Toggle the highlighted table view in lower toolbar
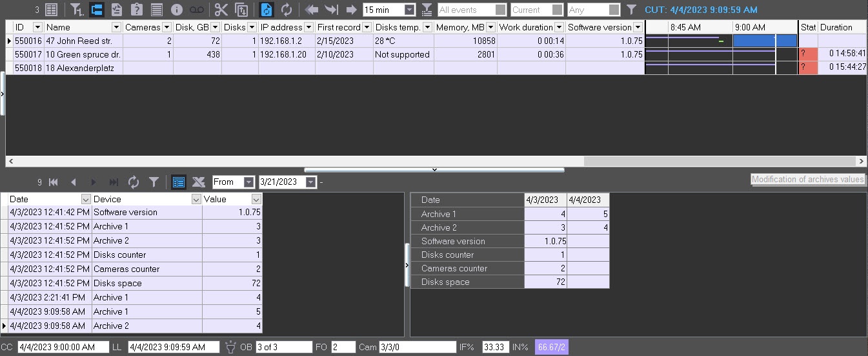Image resolution: width=868 pixels, height=356 pixels. pyautogui.click(x=179, y=182)
